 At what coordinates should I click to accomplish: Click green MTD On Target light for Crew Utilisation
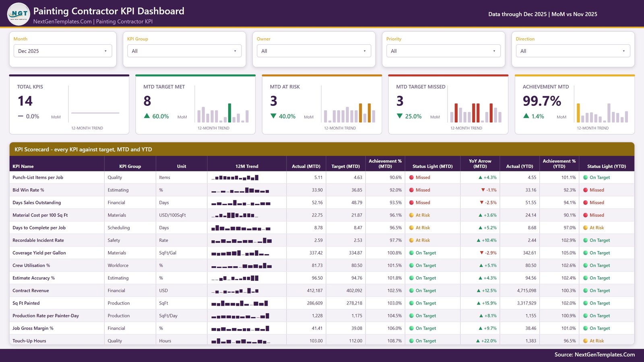(x=412, y=265)
